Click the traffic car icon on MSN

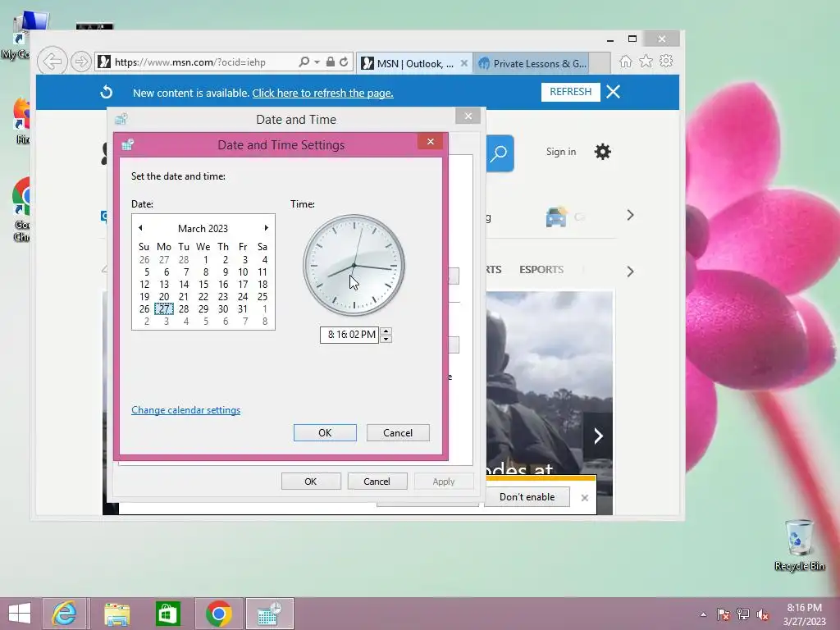tap(557, 217)
